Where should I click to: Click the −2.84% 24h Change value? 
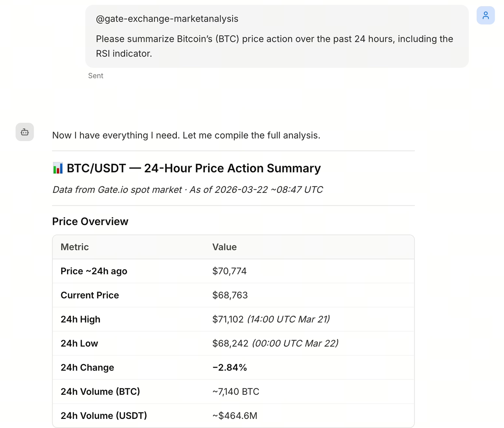229,367
